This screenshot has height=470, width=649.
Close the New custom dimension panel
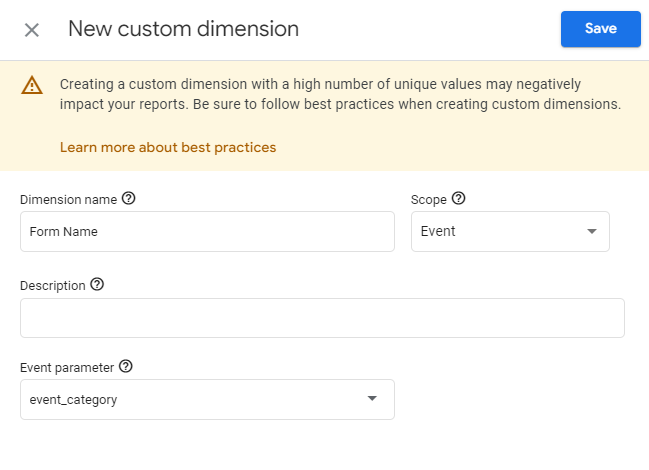[32, 30]
